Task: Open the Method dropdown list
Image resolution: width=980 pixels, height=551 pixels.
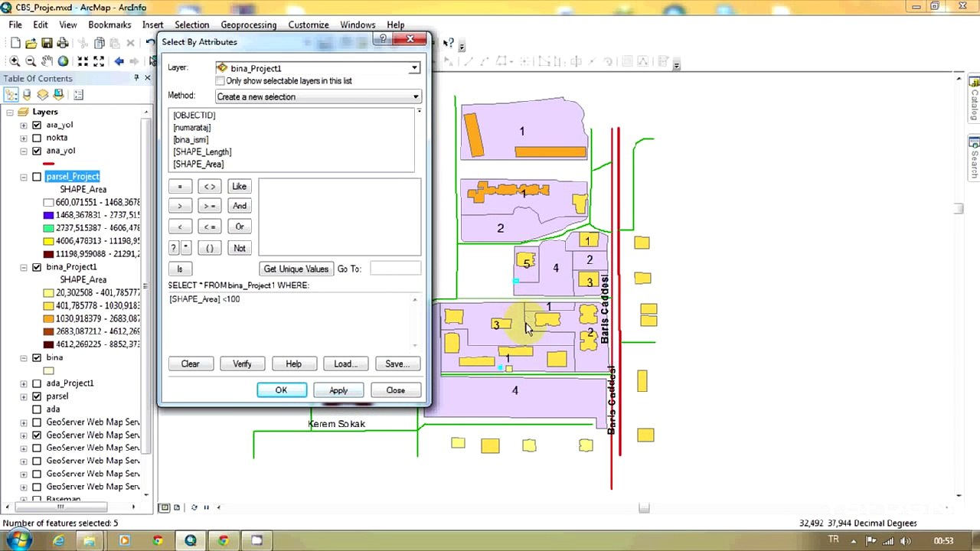Action: pyautogui.click(x=416, y=96)
